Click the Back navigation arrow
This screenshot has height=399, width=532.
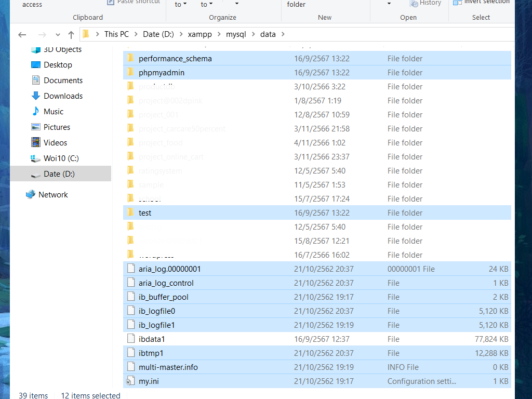click(22, 35)
